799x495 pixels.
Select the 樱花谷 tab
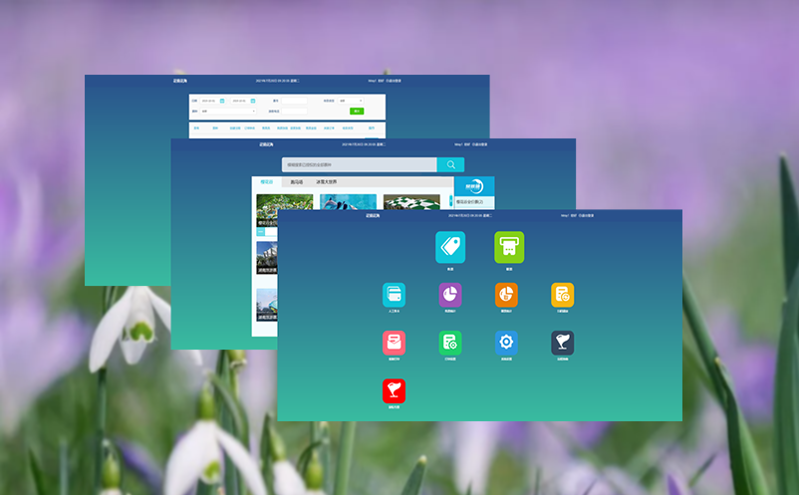267,182
